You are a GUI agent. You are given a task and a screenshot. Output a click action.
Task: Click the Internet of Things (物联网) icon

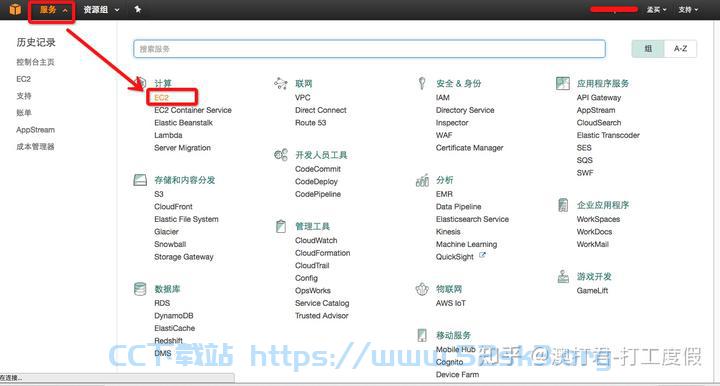point(422,289)
